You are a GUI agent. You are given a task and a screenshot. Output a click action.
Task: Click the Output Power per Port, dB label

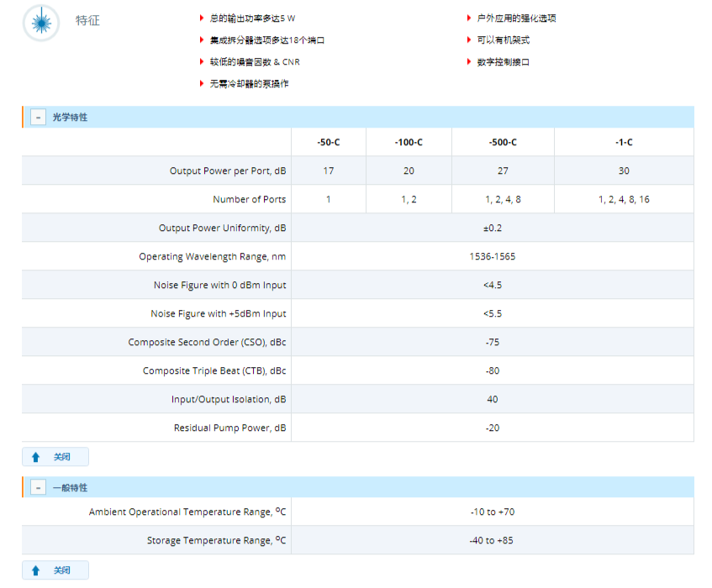228,171
